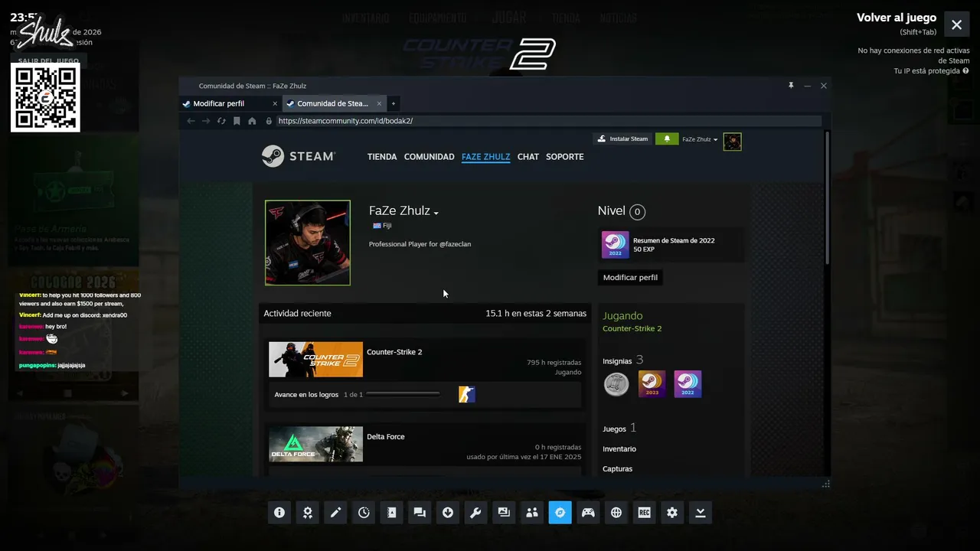Viewport: 980px width, 551px height.
Task: Click the Steam logo in page header
Action: click(x=299, y=156)
